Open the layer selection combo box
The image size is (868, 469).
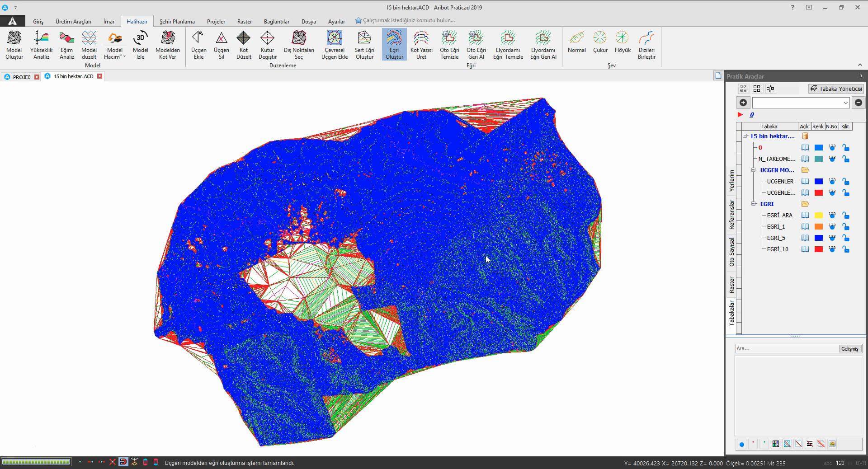801,103
